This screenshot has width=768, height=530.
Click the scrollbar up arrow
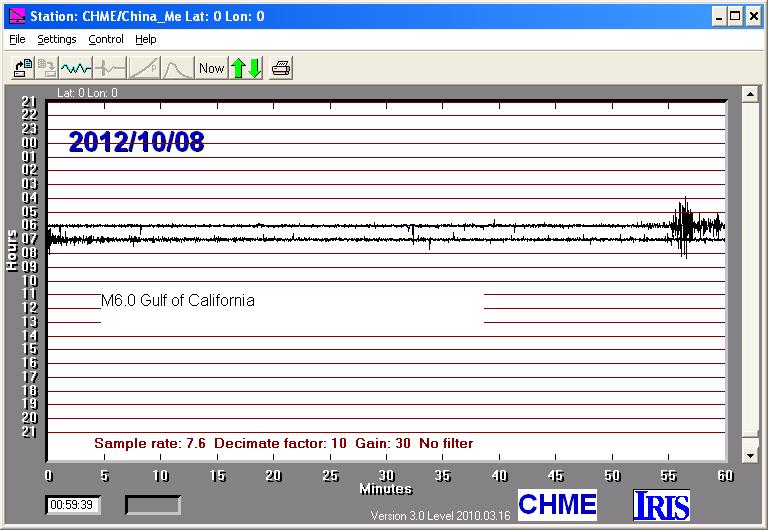pyautogui.click(x=749, y=94)
